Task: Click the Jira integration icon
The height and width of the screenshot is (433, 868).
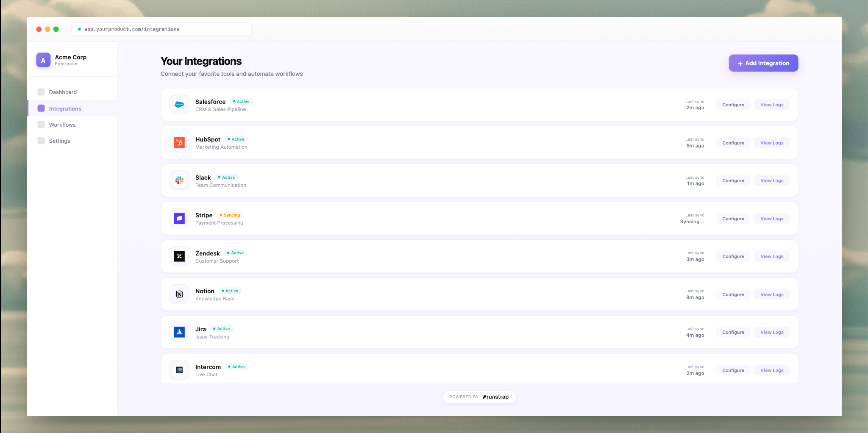Action: [179, 332]
